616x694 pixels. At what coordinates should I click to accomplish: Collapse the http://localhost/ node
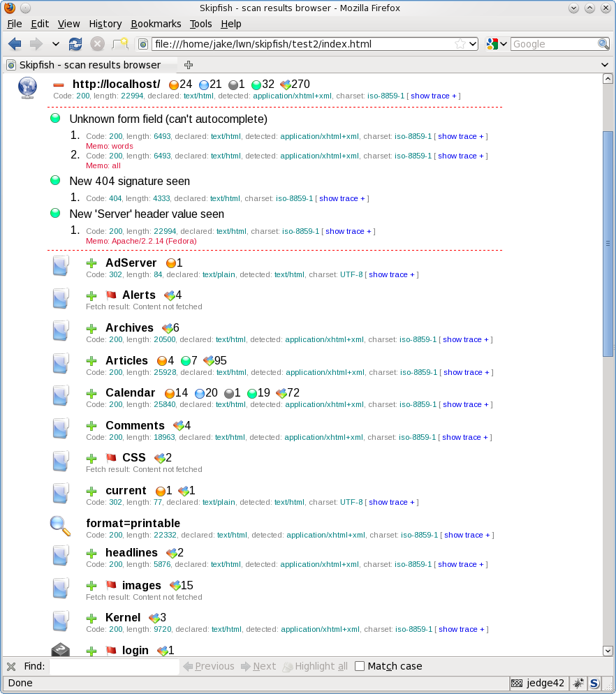(59, 84)
